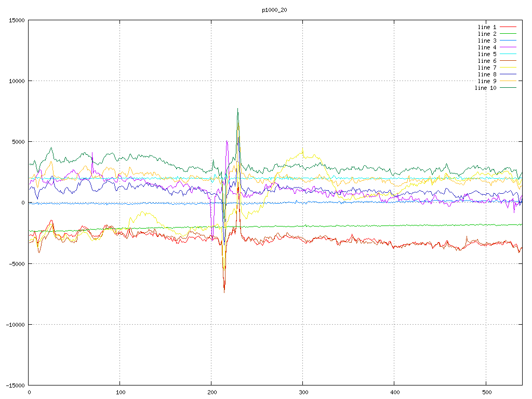Image resolution: width=532 pixels, height=399 pixels.
Task: Select the 'line 9' legend label
Action: (x=487, y=81)
